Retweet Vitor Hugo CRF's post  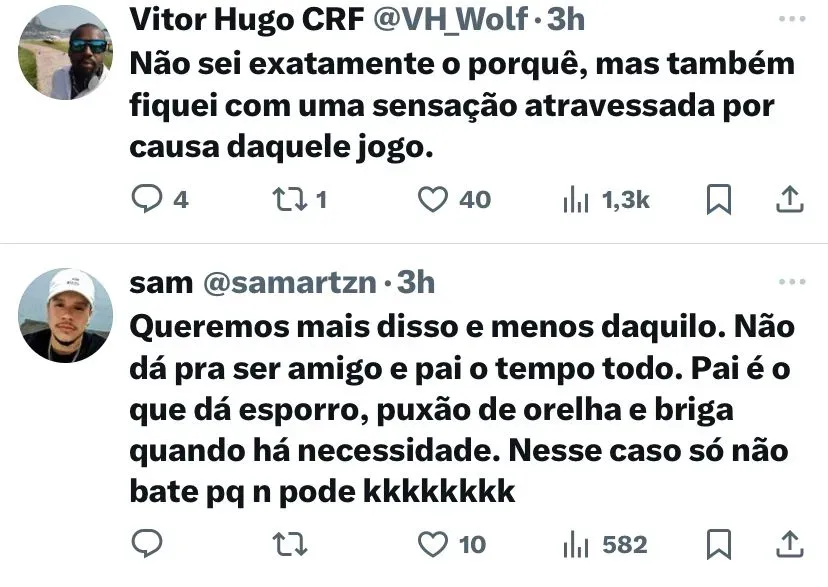click(299, 200)
